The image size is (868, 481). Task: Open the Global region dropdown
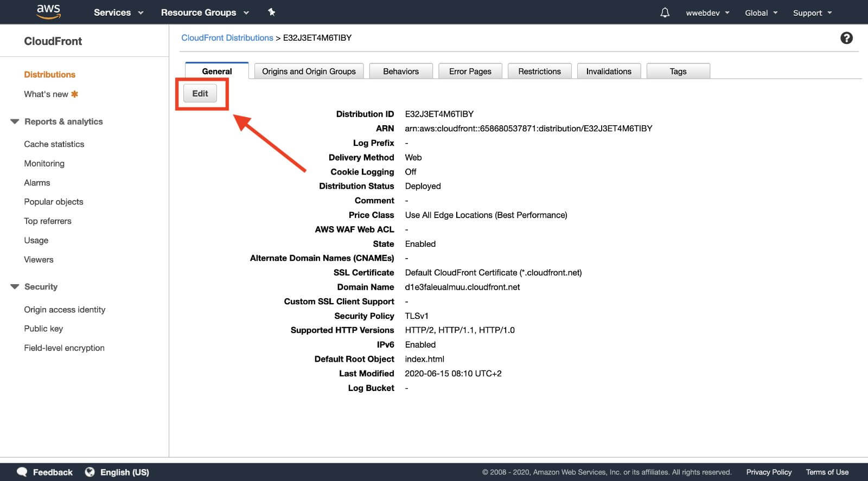761,13
